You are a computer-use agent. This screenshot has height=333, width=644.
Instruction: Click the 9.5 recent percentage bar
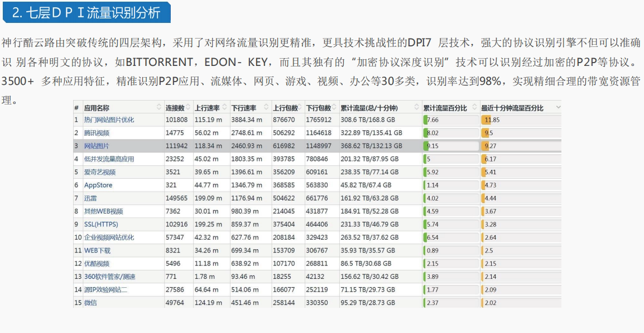pyautogui.click(x=521, y=133)
